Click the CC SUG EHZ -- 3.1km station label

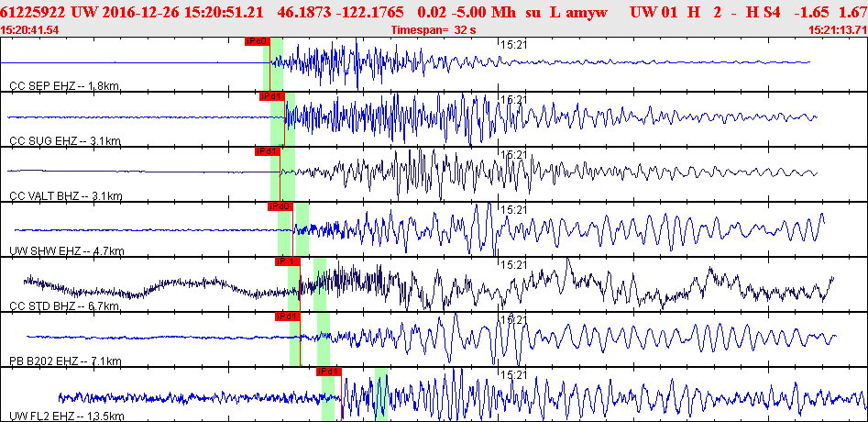pos(65,140)
